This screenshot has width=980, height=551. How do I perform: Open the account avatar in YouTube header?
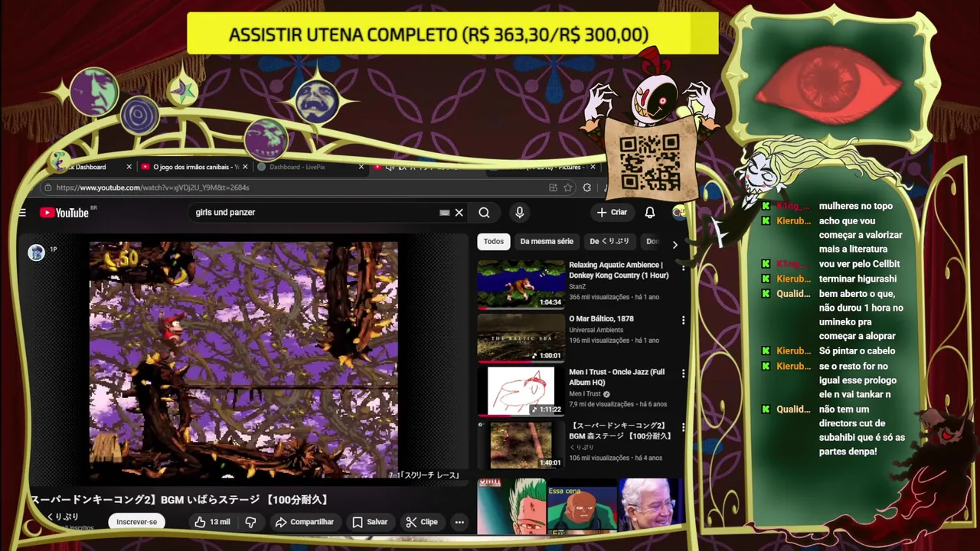(x=678, y=212)
